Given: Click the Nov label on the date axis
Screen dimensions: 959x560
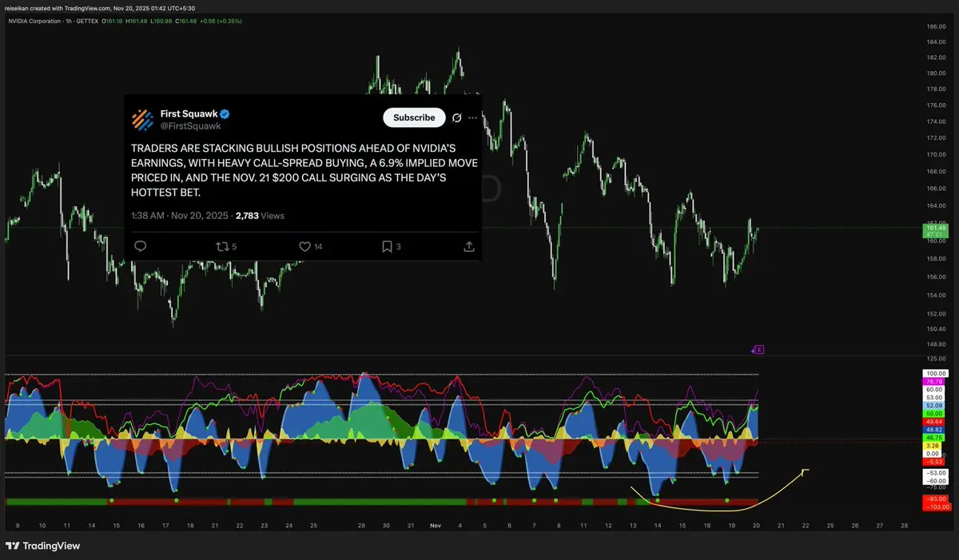Looking at the screenshot, I should pos(435,526).
